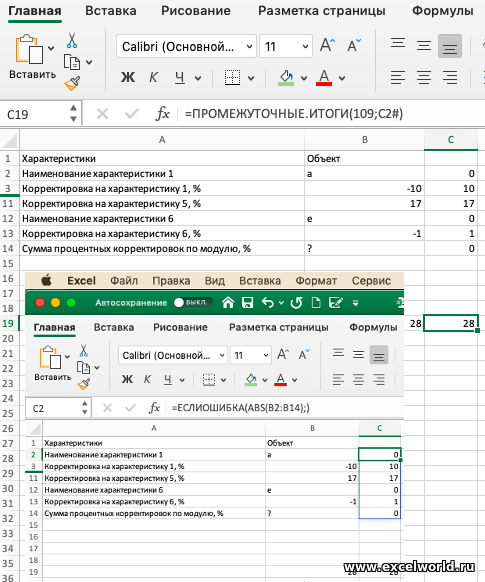Click the confirm checkmark next to C19 name box
Viewport: 485px width, 582px height.
[132, 114]
